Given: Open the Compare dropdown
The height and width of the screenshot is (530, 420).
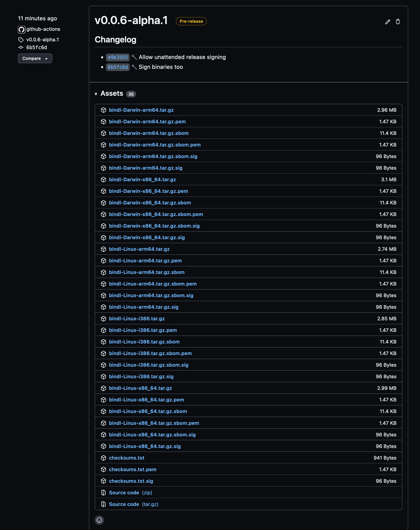Looking at the screenshot, I should 35,59.
